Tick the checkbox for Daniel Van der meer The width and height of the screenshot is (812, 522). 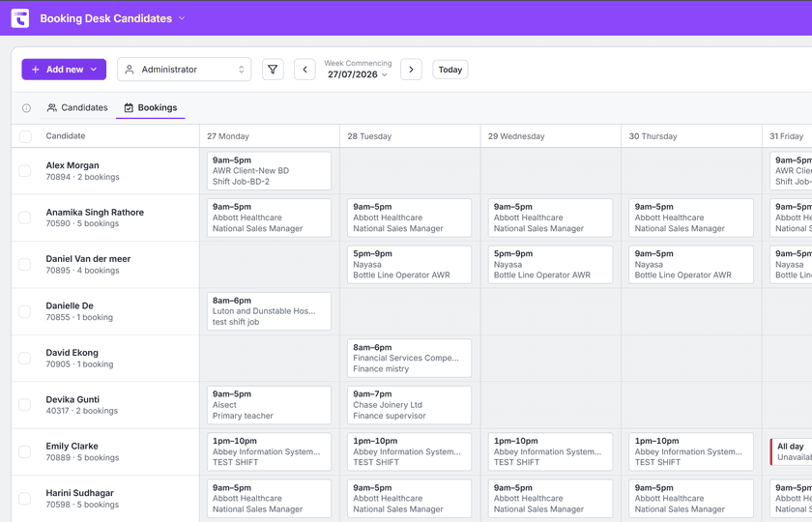click(x=25, y=264)
